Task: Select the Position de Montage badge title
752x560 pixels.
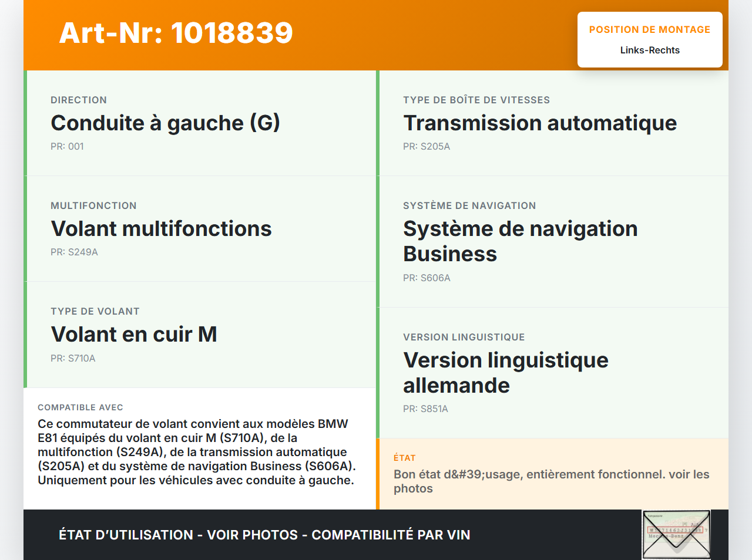Action: pos(649,29)
